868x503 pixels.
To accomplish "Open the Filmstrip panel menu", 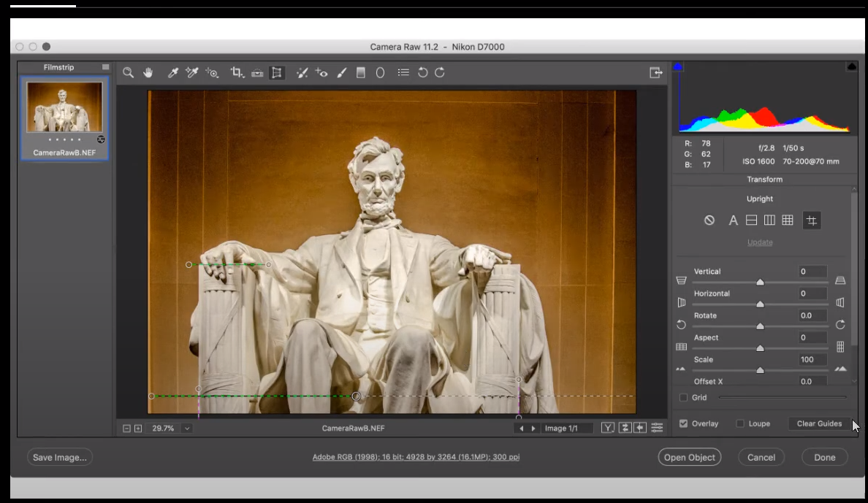I will 105,66.
